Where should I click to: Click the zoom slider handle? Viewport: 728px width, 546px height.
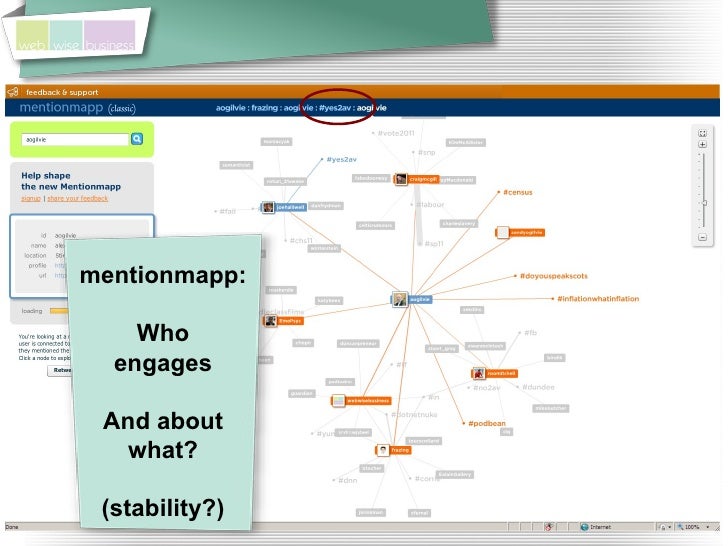[704, 203]
